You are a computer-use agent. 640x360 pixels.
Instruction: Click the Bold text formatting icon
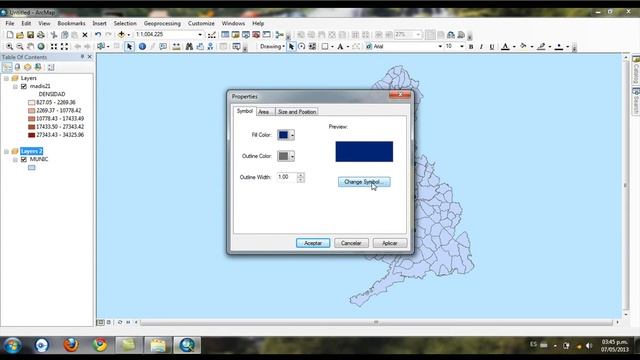pos(471,47)
